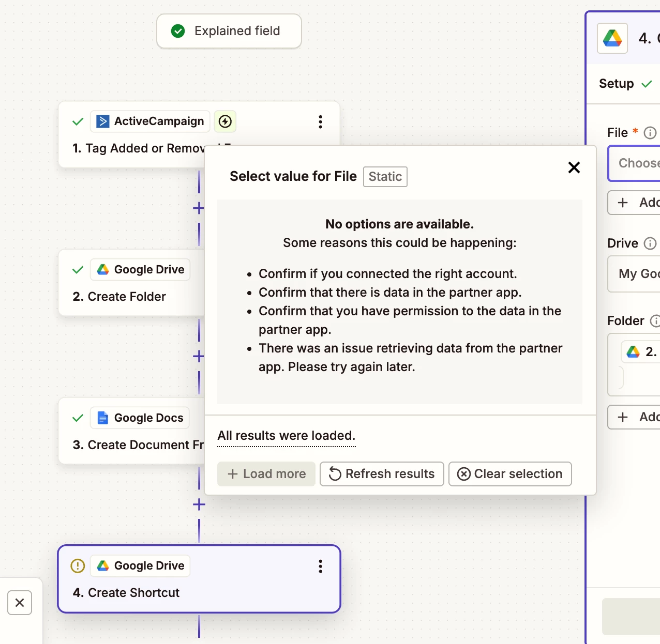
Task: Click the Google Drive icon in Folder field pill
Action: tap(633, 352)
